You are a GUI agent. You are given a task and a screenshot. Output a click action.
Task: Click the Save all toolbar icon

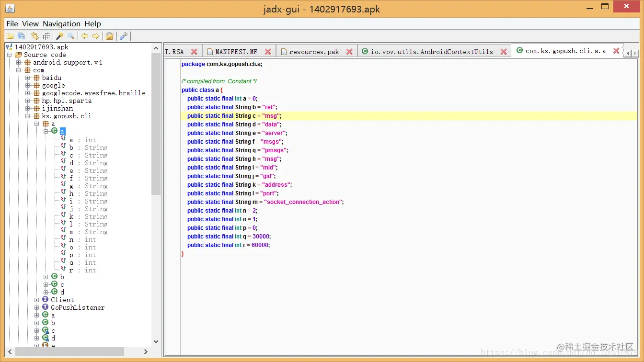coord(21,36)
